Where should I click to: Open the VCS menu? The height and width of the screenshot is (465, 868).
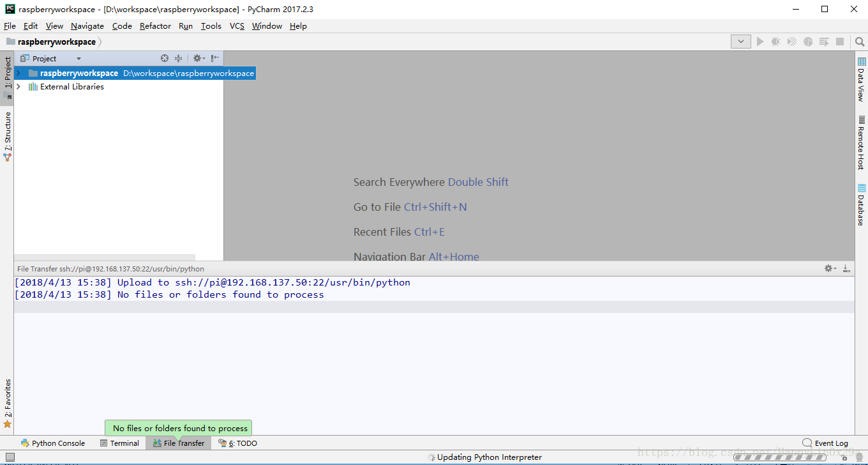click(x=237, y=26)
